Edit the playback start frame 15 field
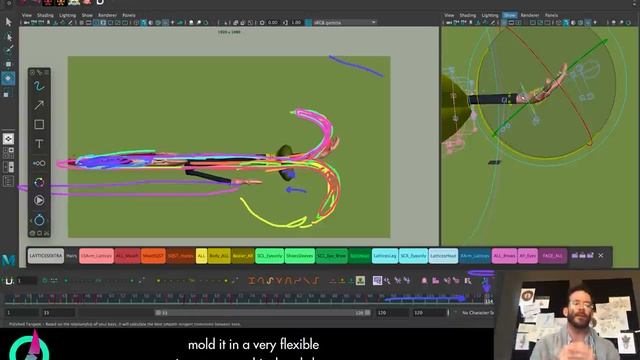The height and width of the screenshot is (360, 640). coord(58,313)
